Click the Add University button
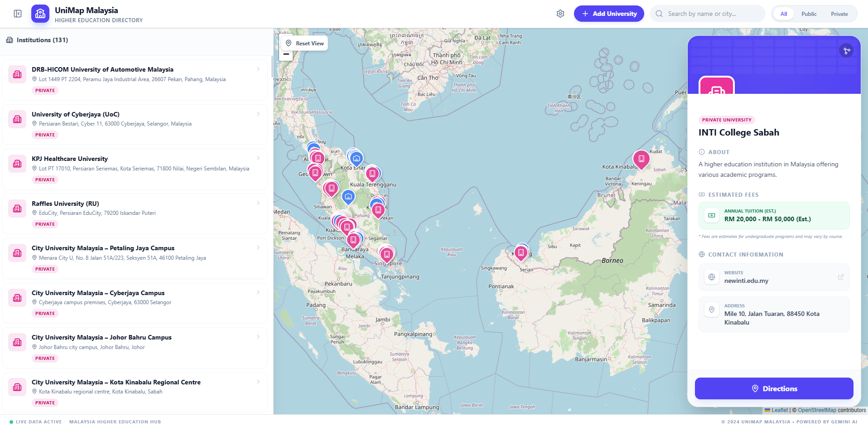The image size is (868, 427). pos(608,14)
